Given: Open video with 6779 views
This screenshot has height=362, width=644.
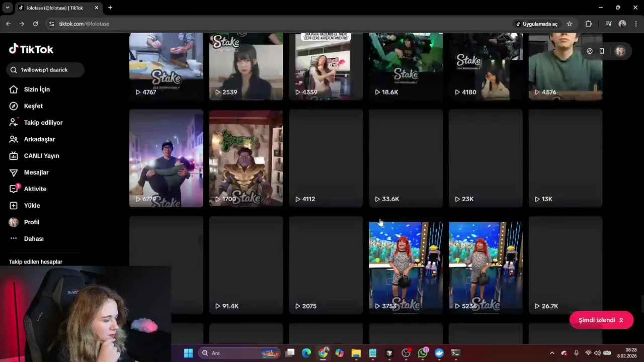Looking at the screenshot, I should 166,158.
